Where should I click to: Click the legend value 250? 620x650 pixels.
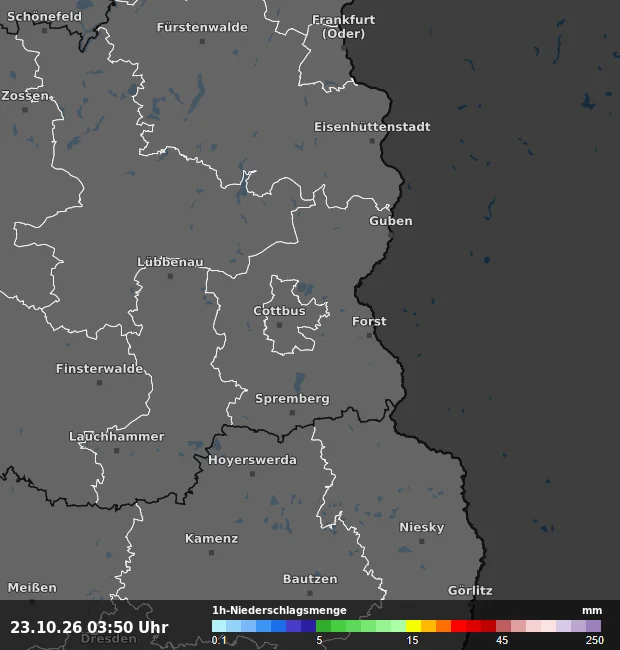tap(594, 640)
